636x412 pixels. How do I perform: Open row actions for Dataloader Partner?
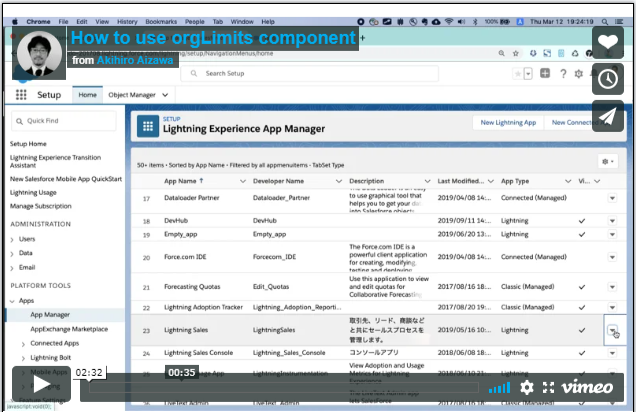pyautogui.click(x=612, y=198)
